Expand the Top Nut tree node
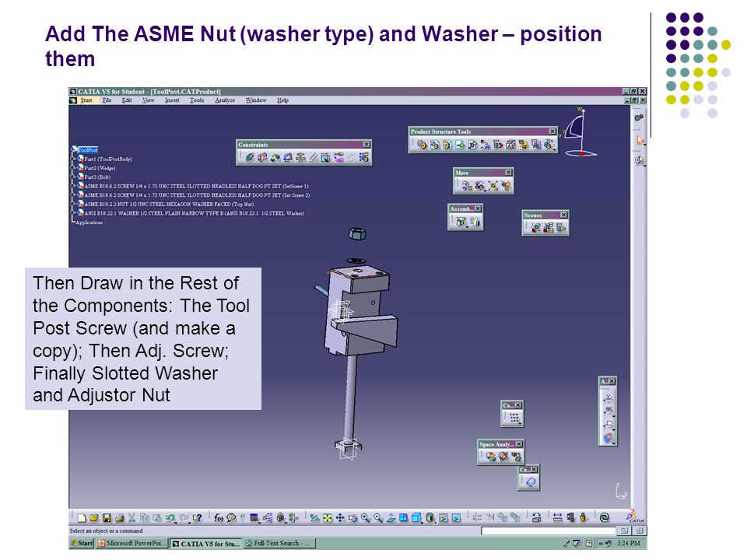 tap(74, 205)
